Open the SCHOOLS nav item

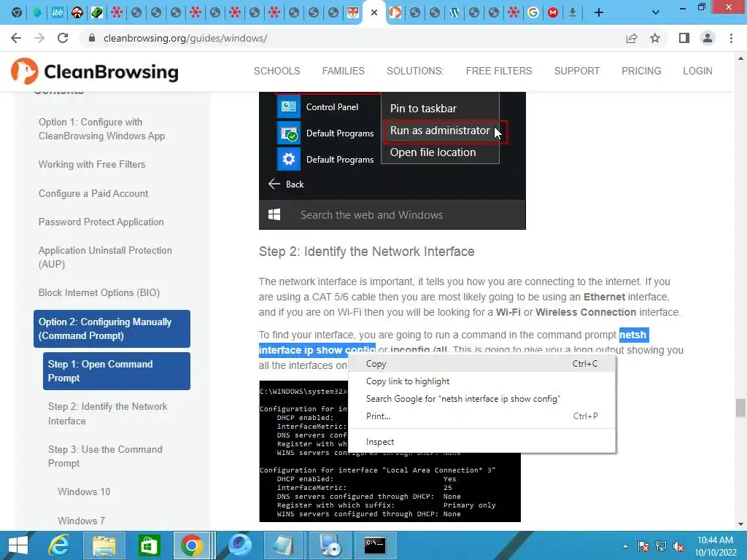276,71
